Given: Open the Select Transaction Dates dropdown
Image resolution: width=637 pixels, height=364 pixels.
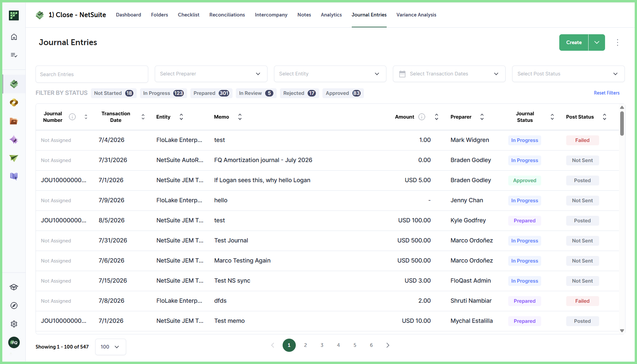Looking at the screenshot, I should (449, 74).
